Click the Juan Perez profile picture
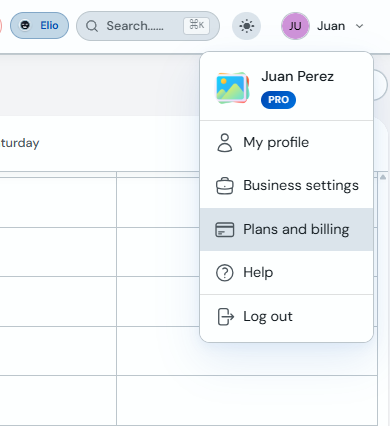 pos(232,88)
